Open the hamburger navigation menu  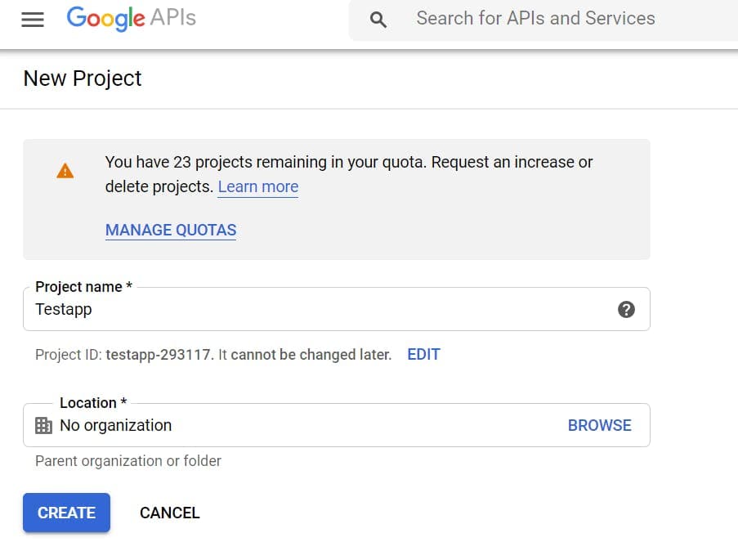click(33, 20)
